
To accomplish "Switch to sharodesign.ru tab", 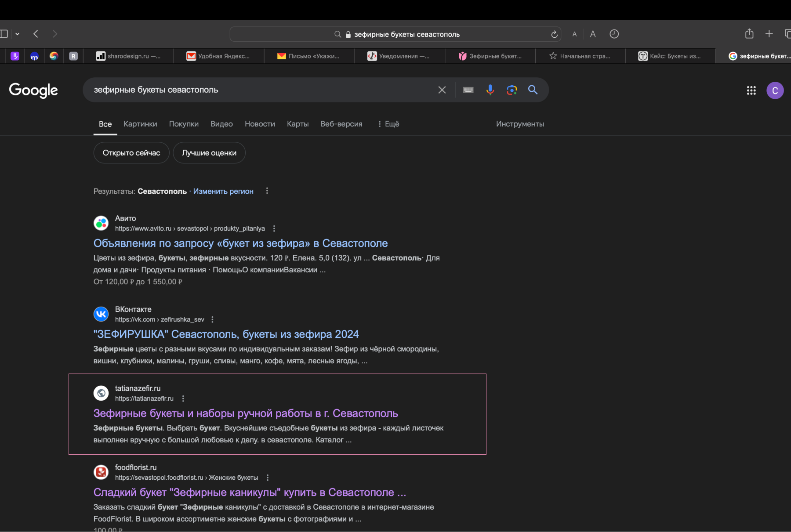I will tap(129, 56).
